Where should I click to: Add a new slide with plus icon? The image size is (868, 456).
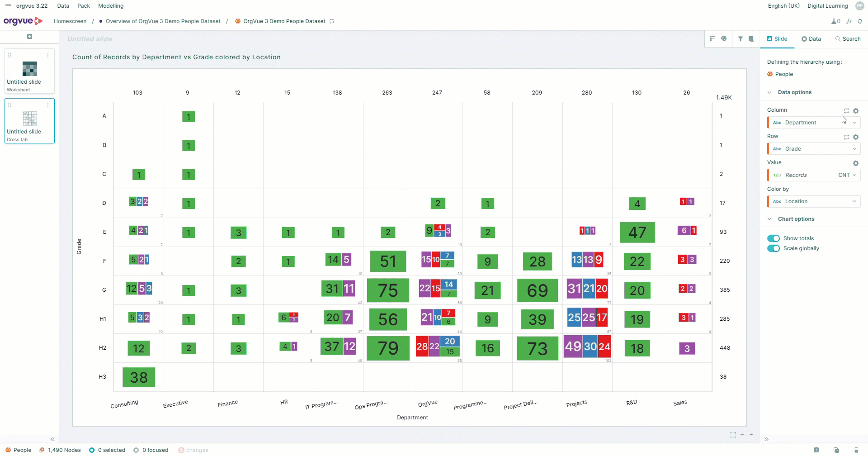click(29, 36)
